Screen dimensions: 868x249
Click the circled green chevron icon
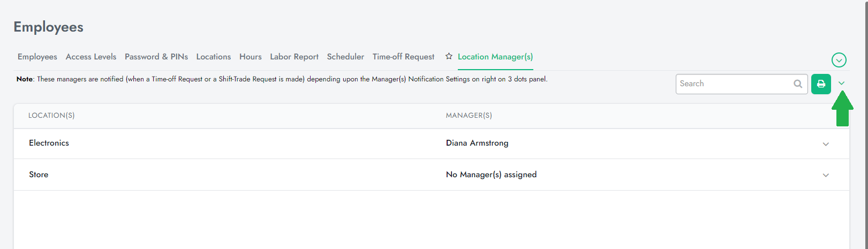coord(839,60)
